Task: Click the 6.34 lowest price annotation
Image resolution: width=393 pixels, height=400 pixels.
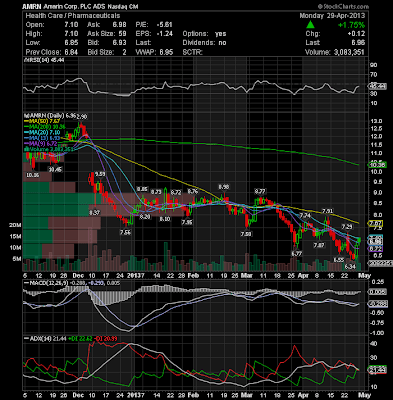Action: pos(350,266)
